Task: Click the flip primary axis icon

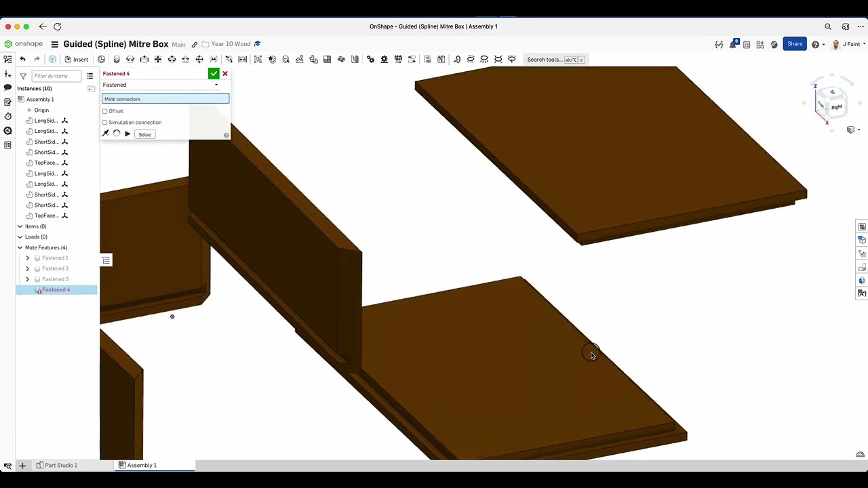Action: click(x=106, y=134)
